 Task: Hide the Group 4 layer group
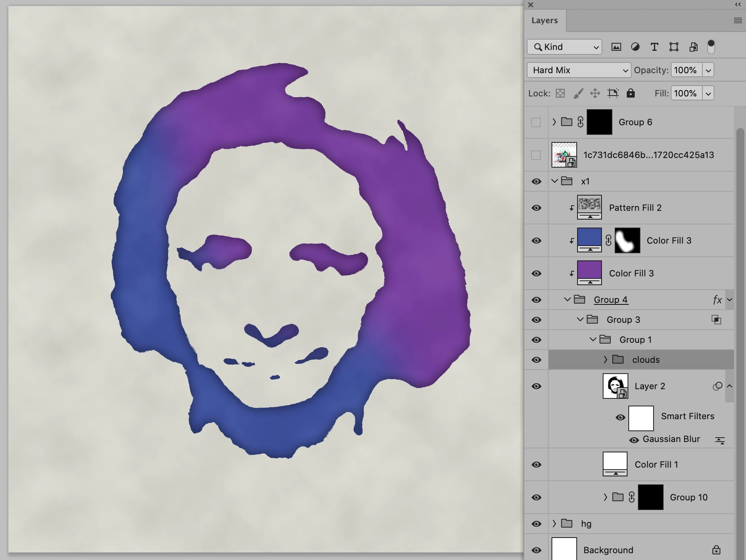536,300
